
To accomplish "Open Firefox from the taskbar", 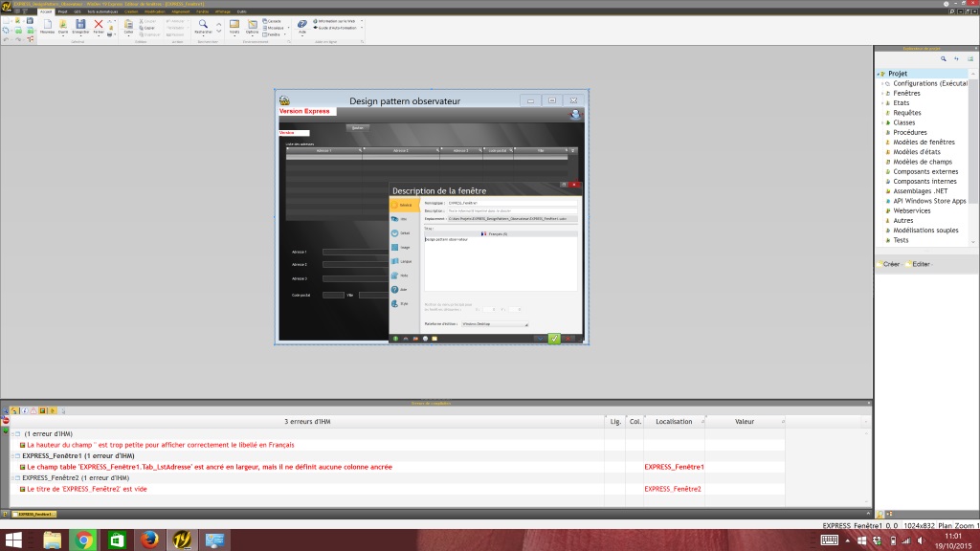I will [x=148, y=540].
